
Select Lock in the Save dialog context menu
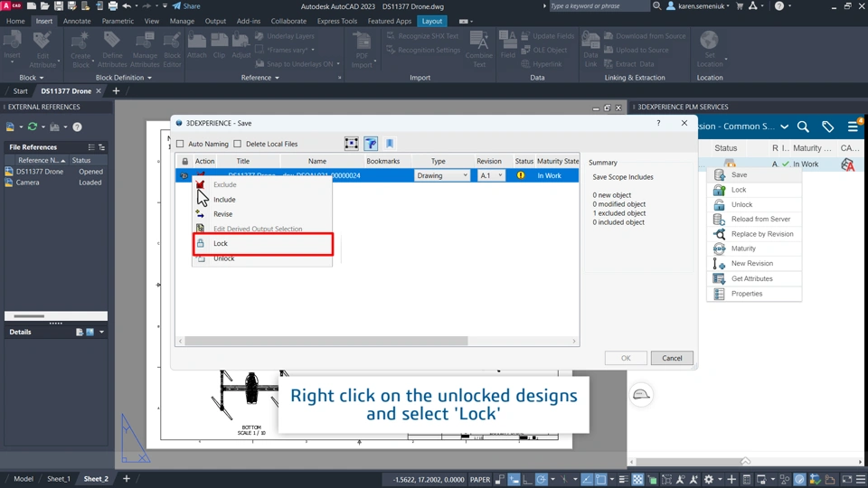tap(262, 243)
